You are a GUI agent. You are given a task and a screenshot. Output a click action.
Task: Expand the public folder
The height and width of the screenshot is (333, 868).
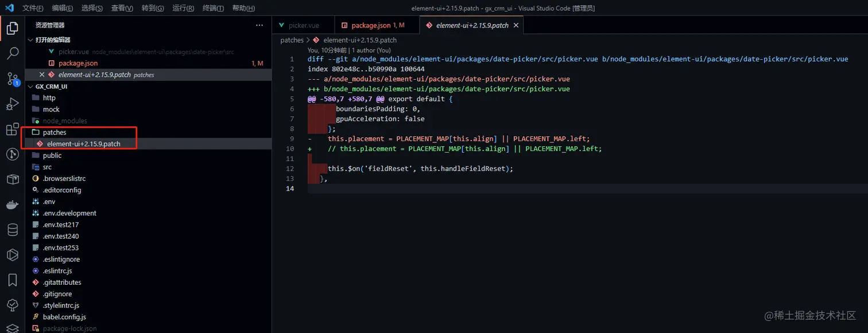(52, 156)
